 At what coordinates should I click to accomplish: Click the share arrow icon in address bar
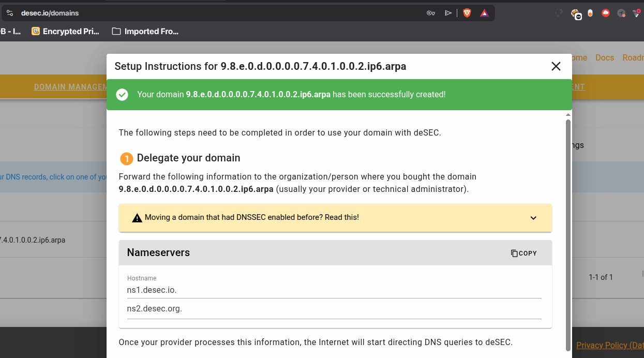click(448, 13)
